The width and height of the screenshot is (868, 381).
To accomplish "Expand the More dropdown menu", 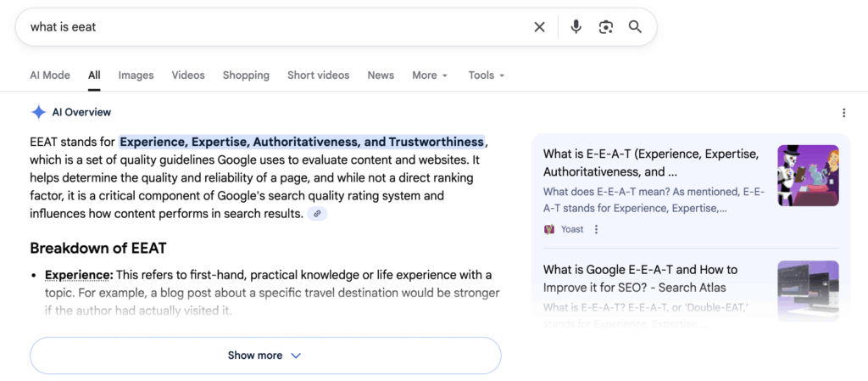I will (x=430, y=76).
